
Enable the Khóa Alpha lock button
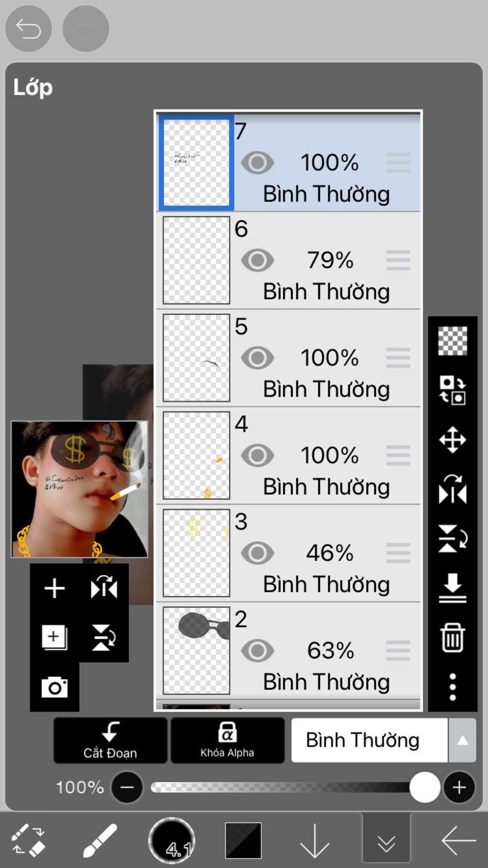[227, 740]
